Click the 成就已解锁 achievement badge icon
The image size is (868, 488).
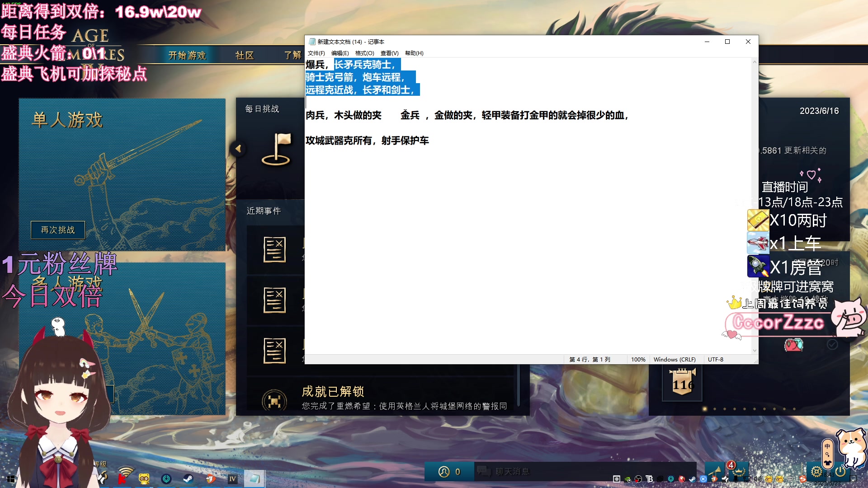274,400
